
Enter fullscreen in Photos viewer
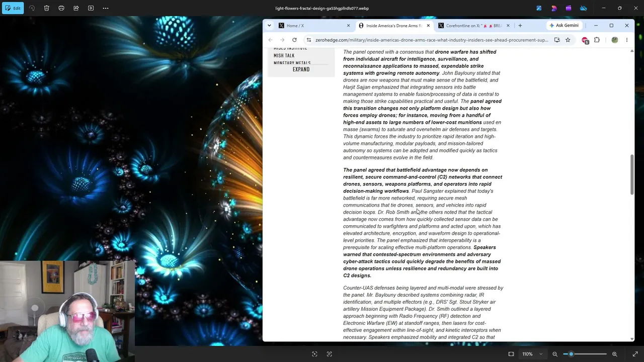click(635, 354)
